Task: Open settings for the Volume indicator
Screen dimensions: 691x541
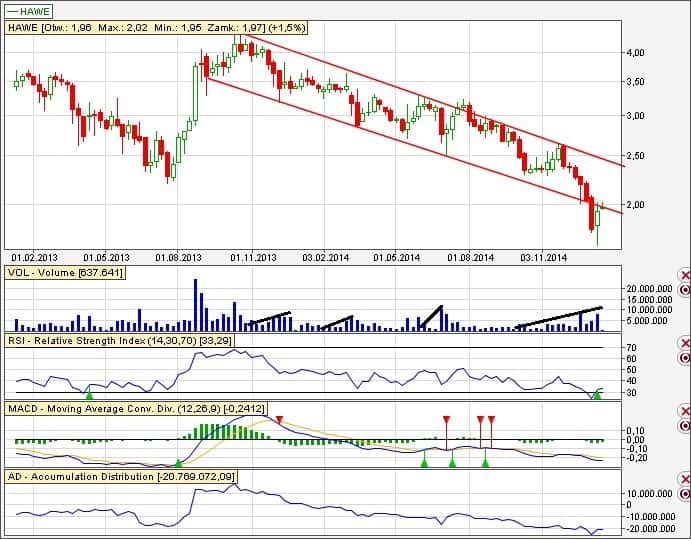Action: 684,290
